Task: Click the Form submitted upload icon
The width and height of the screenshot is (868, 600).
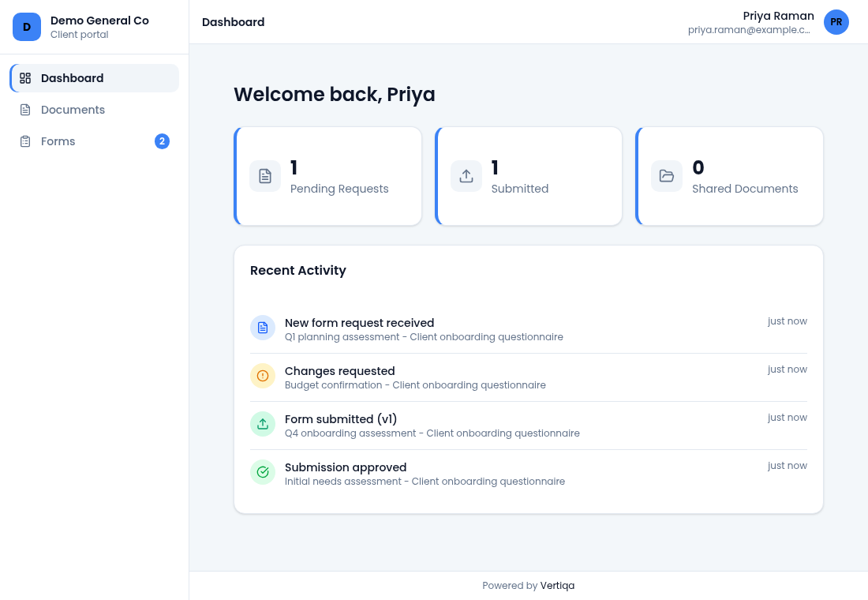Action: pos(263,425)
